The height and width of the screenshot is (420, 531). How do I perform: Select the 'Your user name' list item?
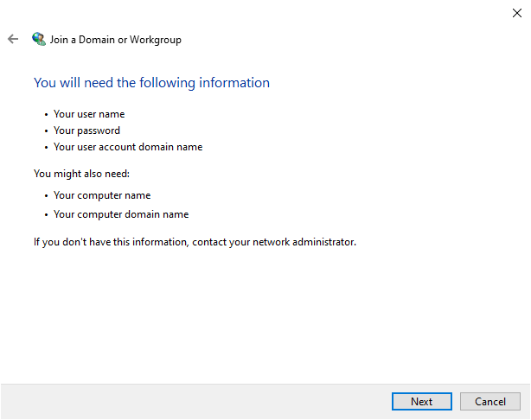[x=89, y=114]
